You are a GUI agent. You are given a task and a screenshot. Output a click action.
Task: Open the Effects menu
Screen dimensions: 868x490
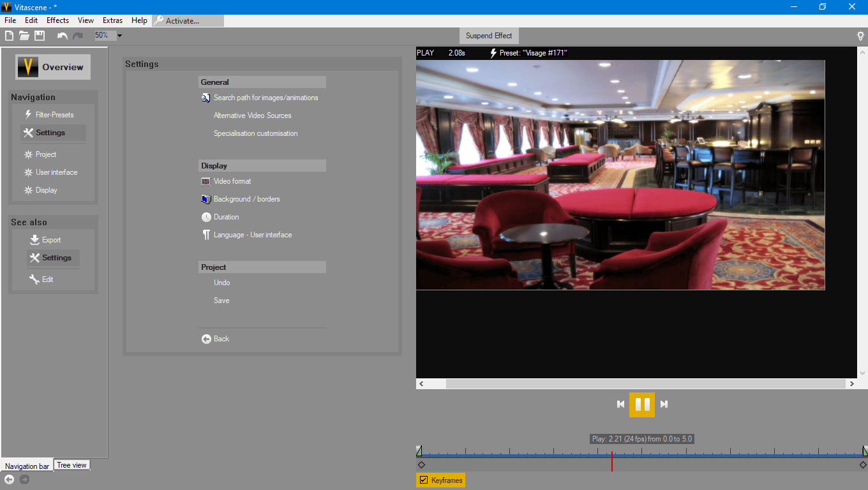click(x=57, y=20)
